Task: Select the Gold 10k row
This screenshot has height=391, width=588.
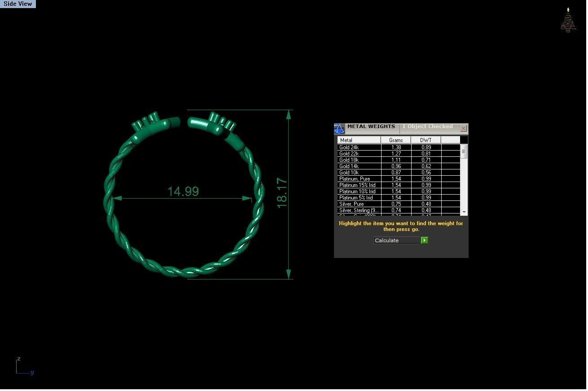Action: (399, 173)
